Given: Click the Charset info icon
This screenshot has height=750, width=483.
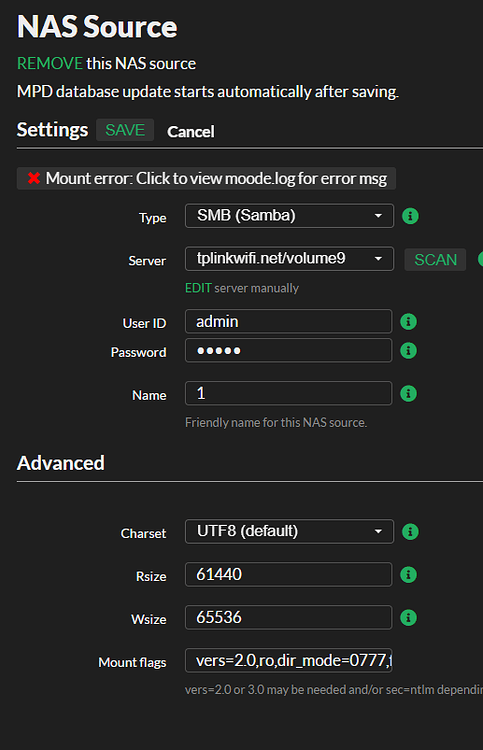Looking at the screenshot, I should point(410,531).
